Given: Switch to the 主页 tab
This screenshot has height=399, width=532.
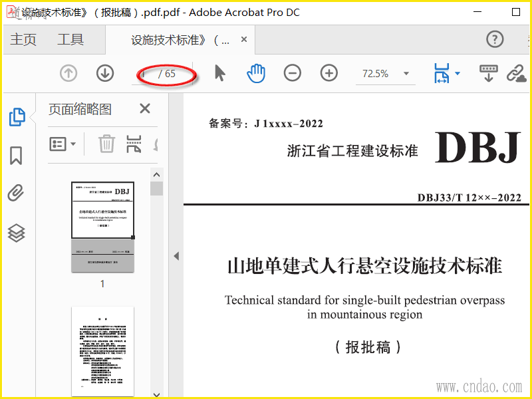Looking at the screenshot, I should point(23,40).
